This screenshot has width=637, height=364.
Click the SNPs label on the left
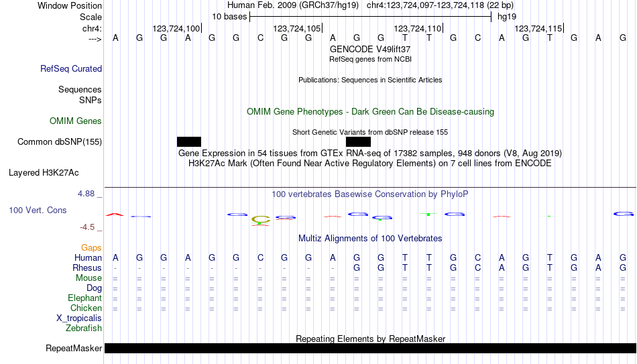[x=91, y=100]
